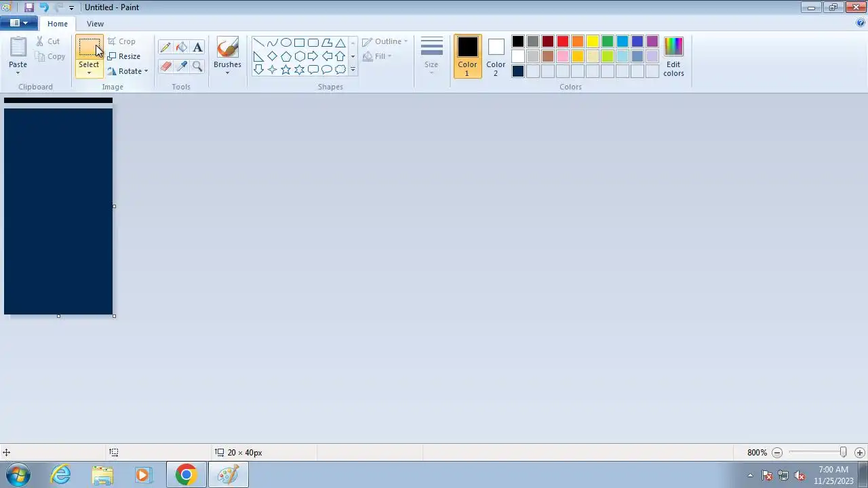868x488 pixels.
Task: Click the Zoom in plus button
Action: (860, 453)
